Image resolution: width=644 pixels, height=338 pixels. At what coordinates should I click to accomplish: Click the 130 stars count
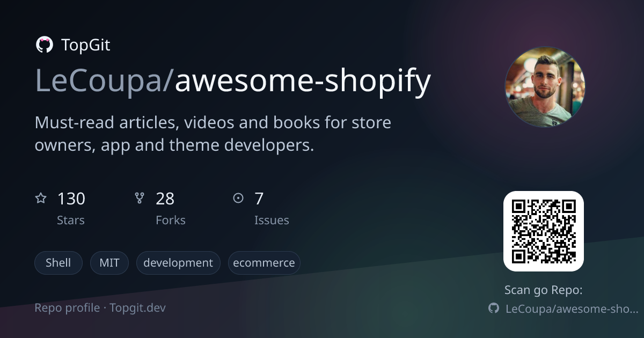click(71, 199)
